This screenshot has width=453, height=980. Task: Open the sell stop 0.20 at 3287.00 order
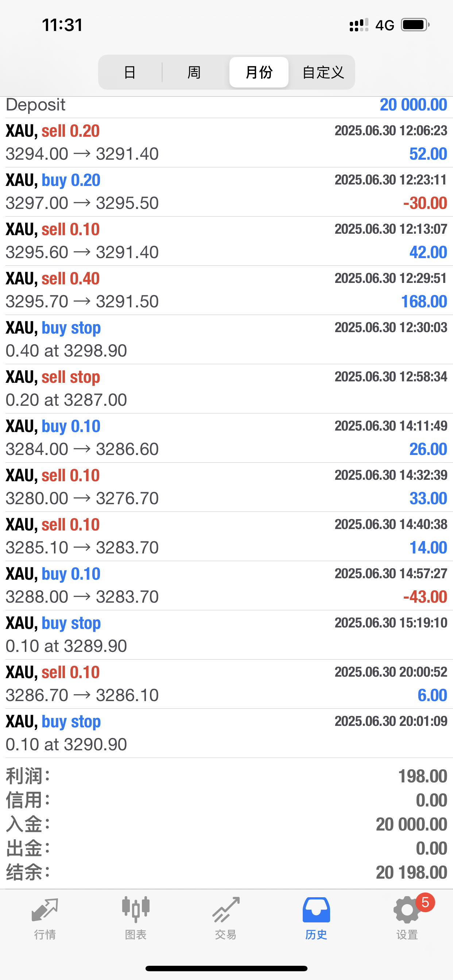click(226, 388)
